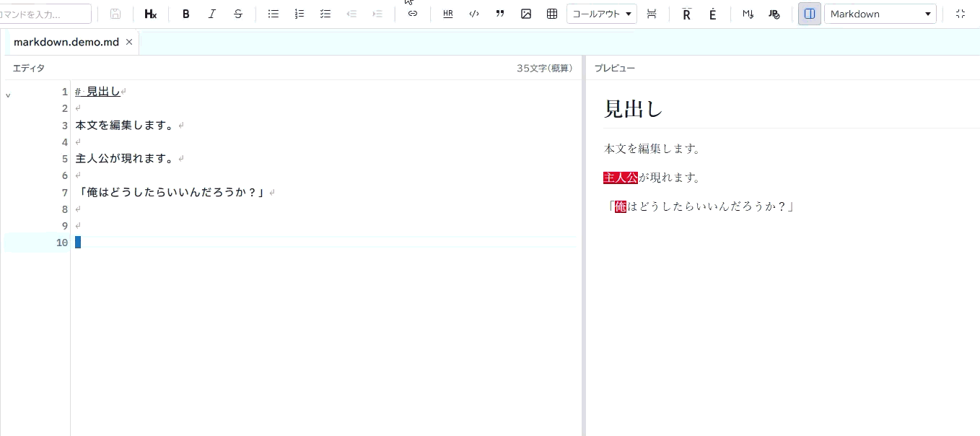Open the heading level tool

point(150,14)
